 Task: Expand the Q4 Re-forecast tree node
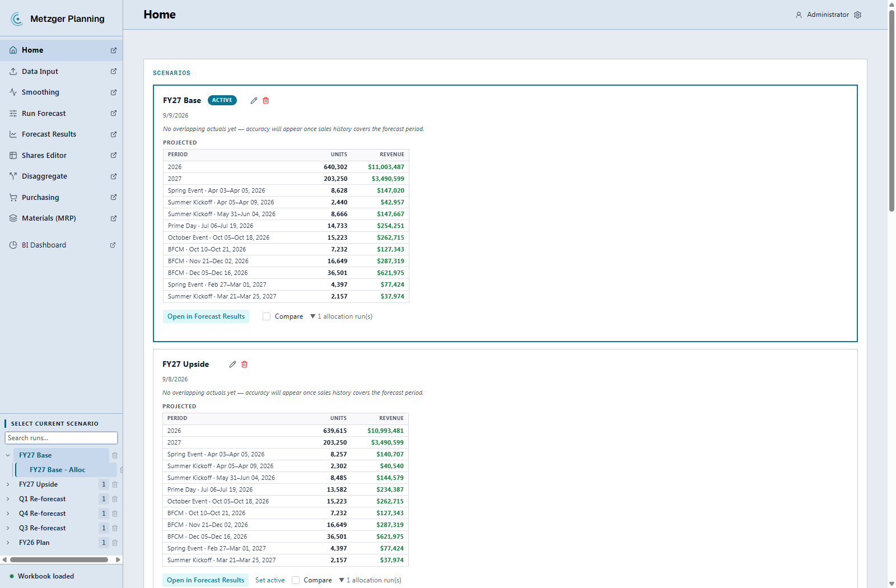[8, 514]
